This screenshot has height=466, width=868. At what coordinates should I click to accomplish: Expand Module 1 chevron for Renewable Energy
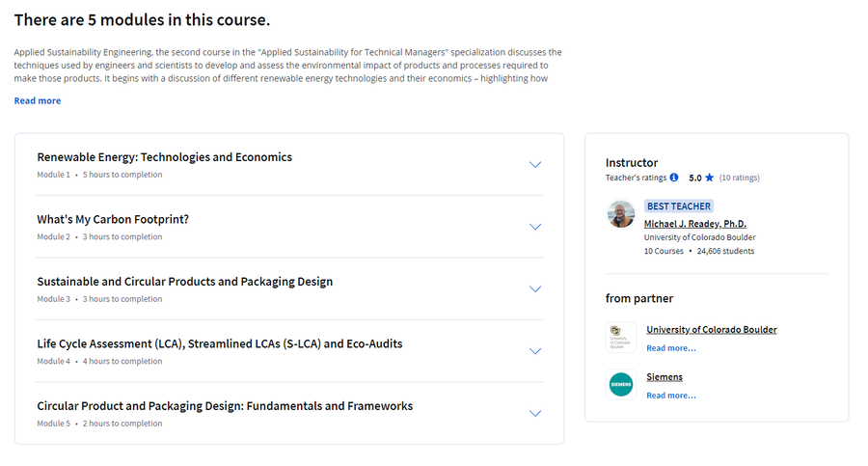click(x=534, y=165)
